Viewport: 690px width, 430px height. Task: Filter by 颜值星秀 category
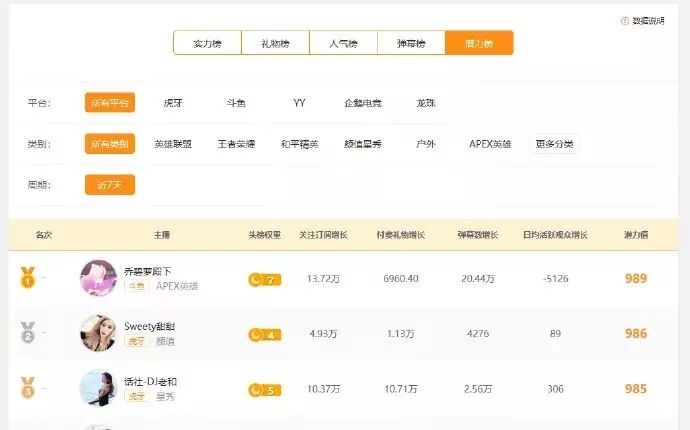(363, 144)
